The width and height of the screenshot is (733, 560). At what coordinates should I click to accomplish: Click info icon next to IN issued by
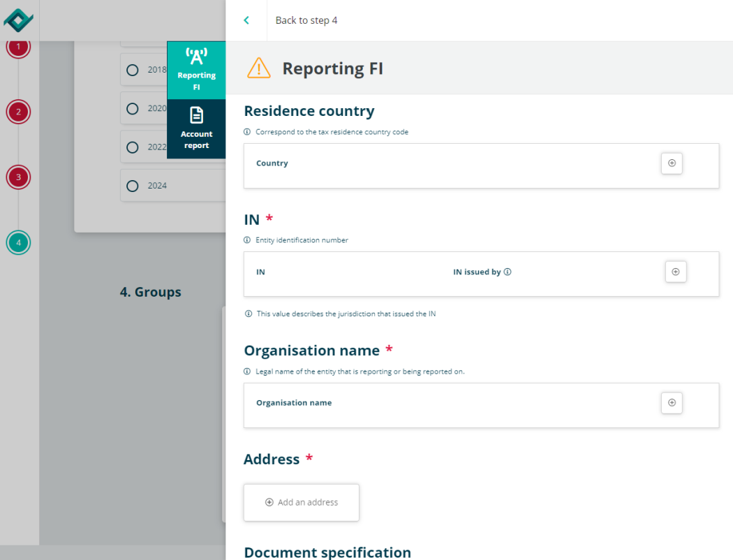click(508, 272)
